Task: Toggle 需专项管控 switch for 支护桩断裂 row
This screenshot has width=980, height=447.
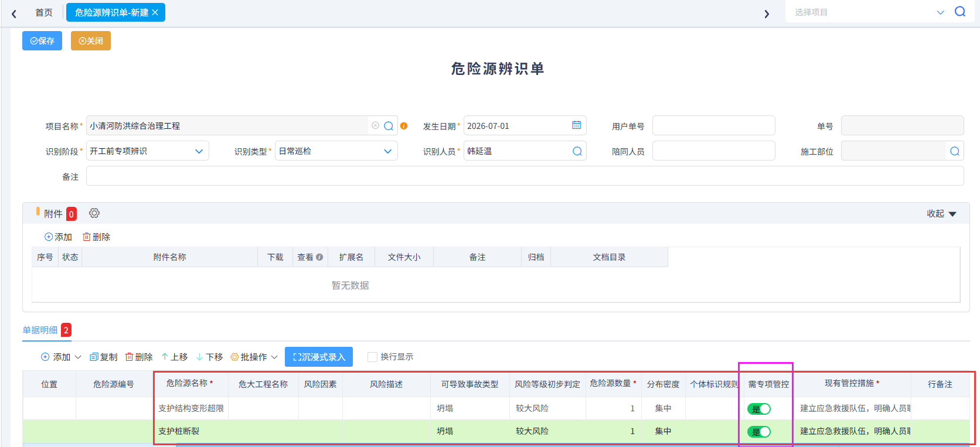Action: [759, 432]
